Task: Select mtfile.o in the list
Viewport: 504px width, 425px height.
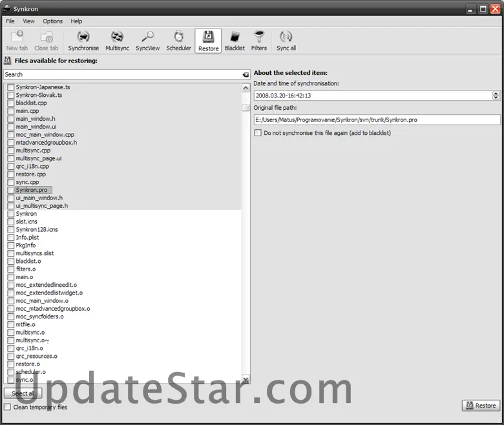Action: tap(25, 324)
